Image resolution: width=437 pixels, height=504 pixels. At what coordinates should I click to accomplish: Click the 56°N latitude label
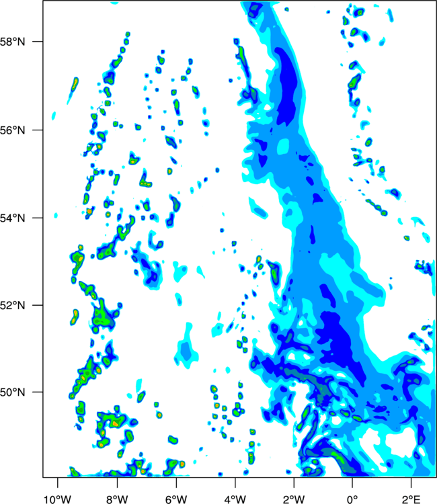12,130
